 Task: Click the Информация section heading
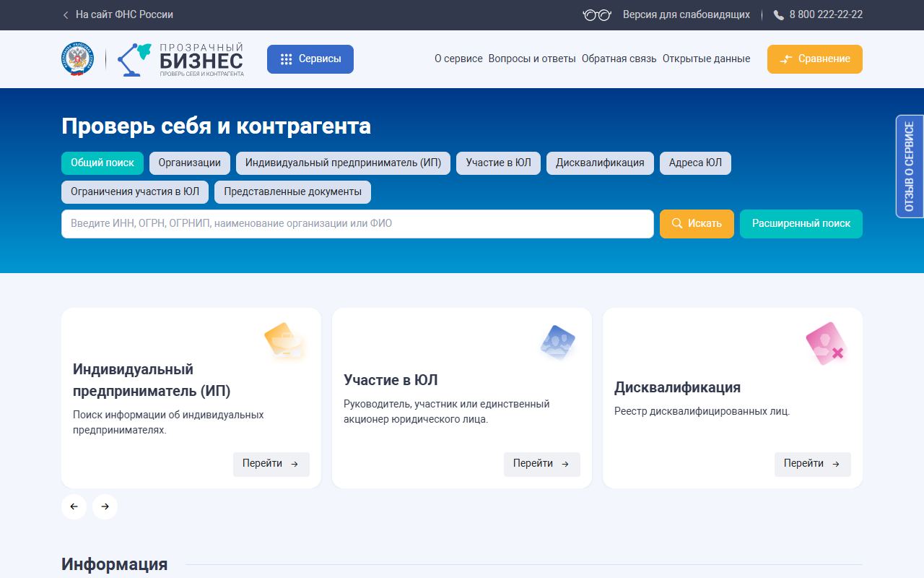coord(114,564)
